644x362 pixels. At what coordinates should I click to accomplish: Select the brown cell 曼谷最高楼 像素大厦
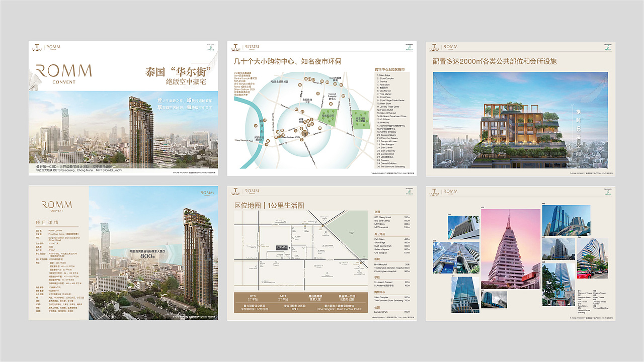click(315, 298)
